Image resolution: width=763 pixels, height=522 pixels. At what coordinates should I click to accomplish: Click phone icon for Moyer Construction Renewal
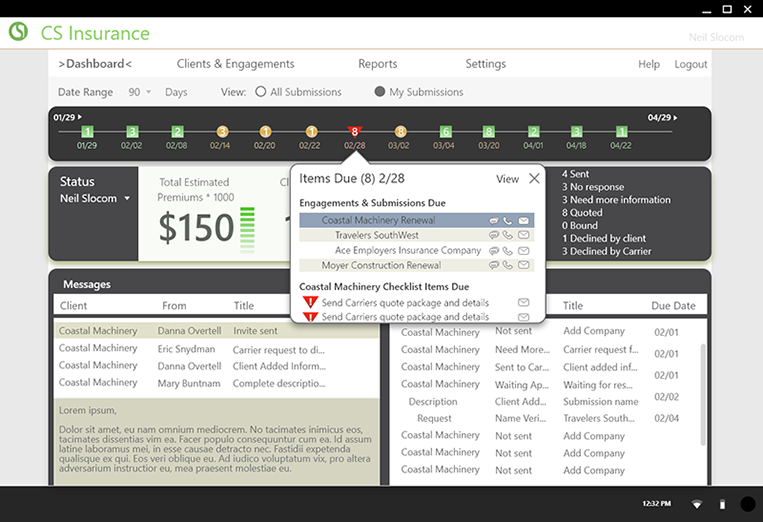[x=509, y=266]
